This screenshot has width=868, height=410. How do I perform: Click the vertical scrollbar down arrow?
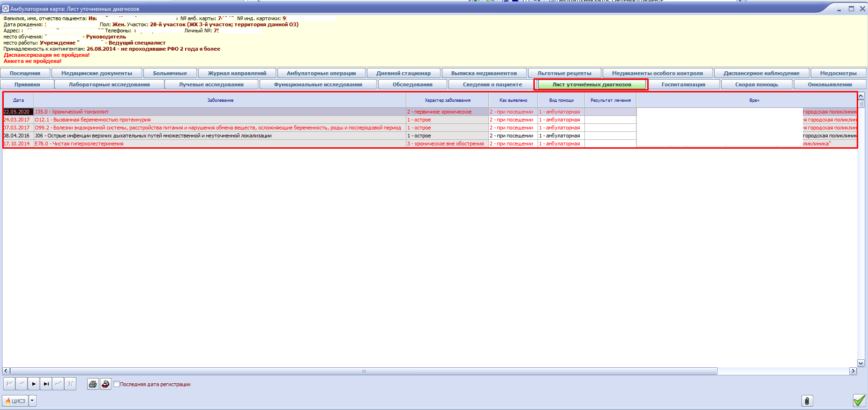coord(861,363)
